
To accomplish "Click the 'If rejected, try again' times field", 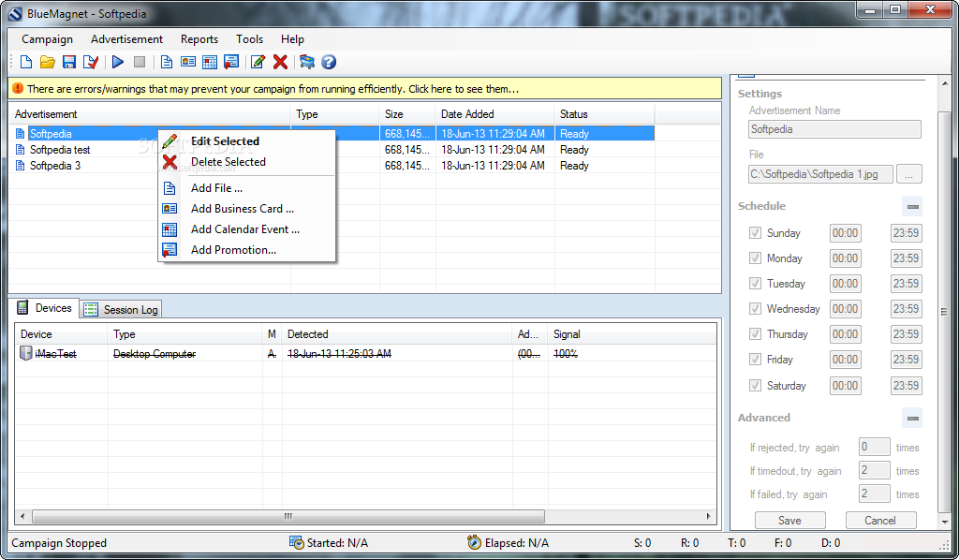I will click(x=875, y=447).
